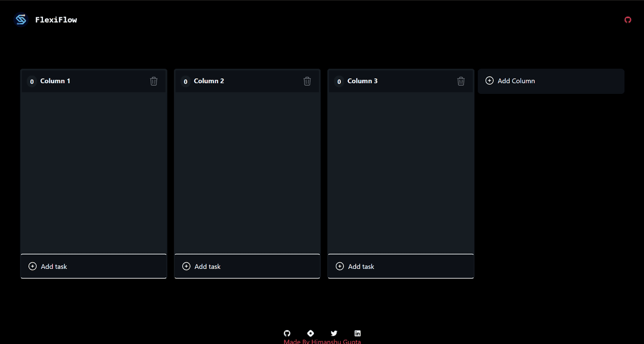Open the footer Hashnode icon
Viewport: 644px width, 344px height.
pyautogui.click(x=310, y=333)
